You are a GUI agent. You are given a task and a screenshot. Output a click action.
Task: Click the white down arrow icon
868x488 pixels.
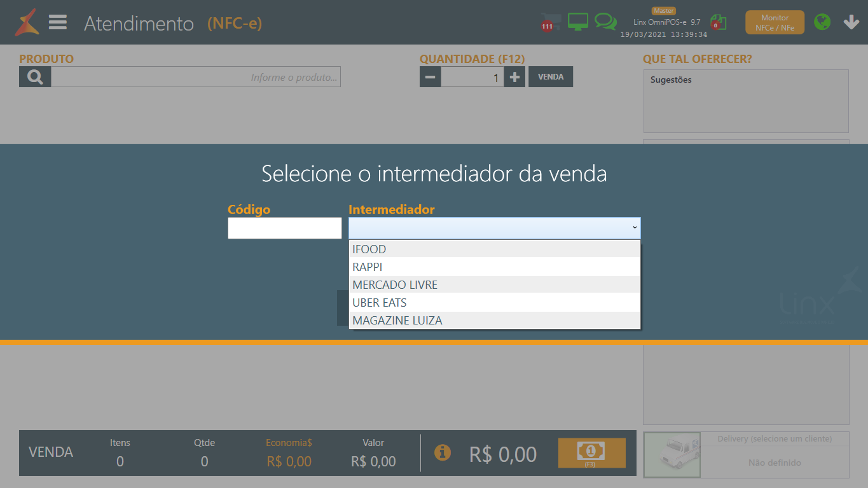click(x=851, y=22)
